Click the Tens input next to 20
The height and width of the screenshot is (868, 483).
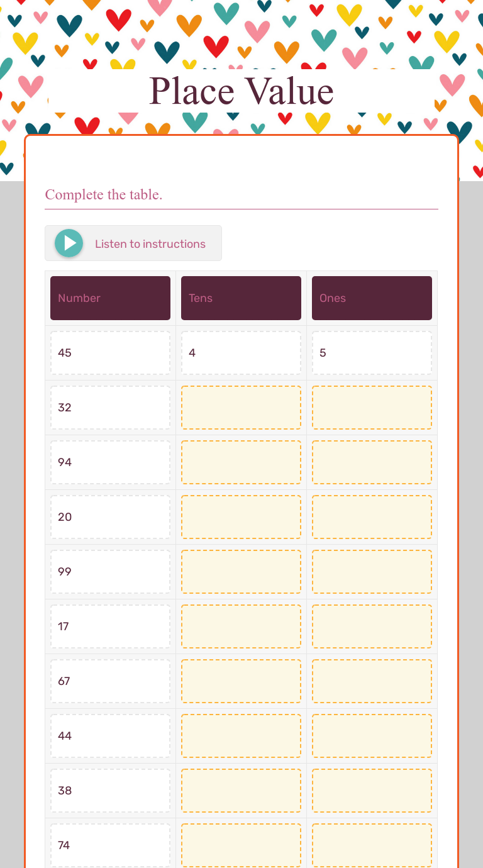[x=241, y=516]
